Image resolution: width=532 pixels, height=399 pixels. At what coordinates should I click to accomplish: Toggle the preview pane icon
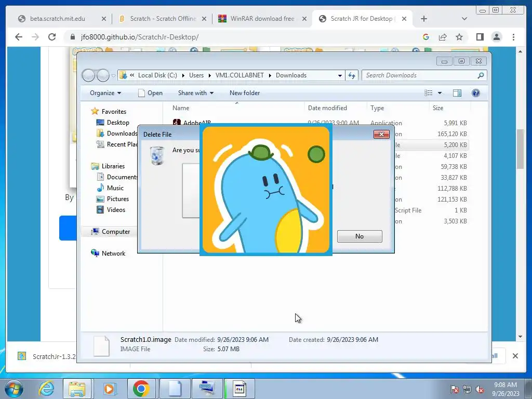(457, 93)
